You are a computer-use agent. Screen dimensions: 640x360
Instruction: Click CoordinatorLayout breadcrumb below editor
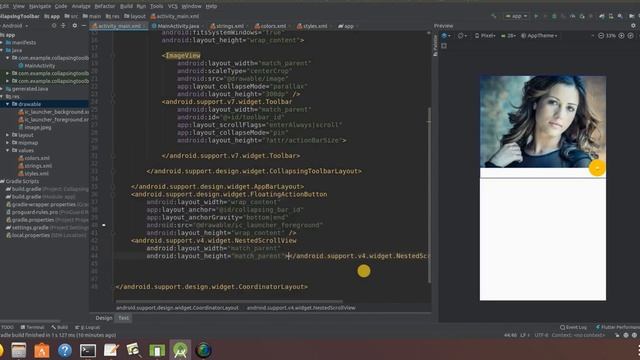coord(177,308)
